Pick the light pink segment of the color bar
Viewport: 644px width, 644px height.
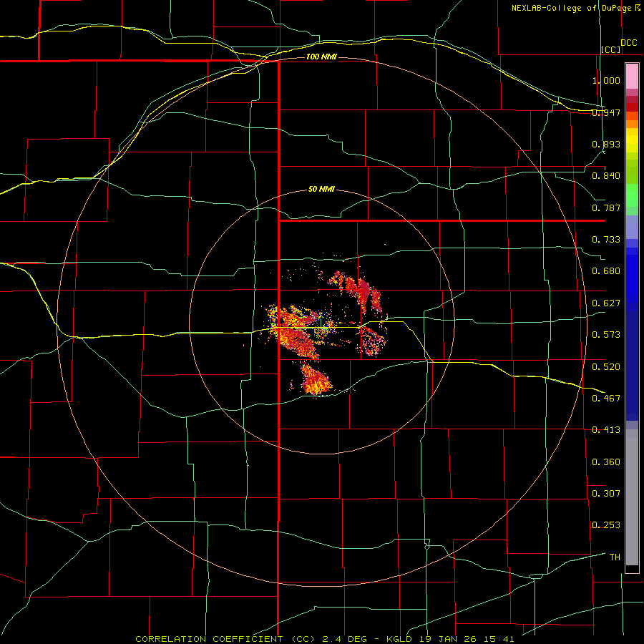(x=632, y=76)
